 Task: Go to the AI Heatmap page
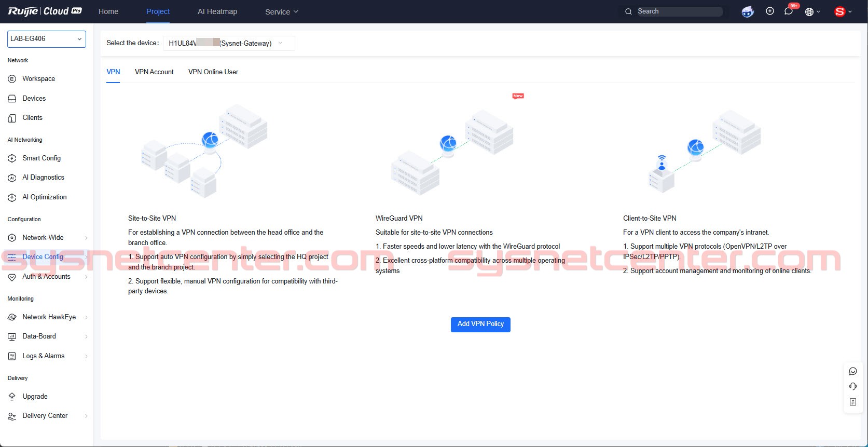(217, 11)
